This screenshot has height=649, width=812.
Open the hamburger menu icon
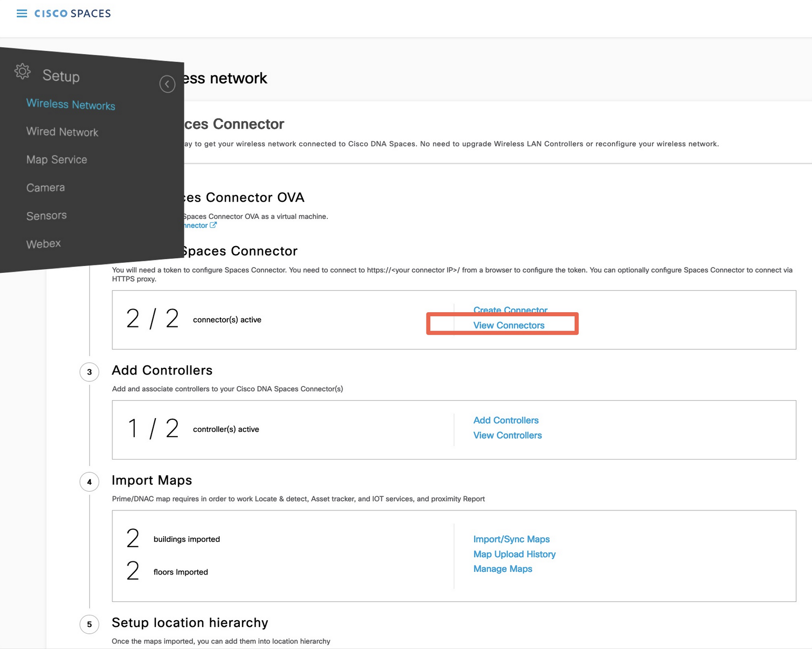(x=22, y=14)
